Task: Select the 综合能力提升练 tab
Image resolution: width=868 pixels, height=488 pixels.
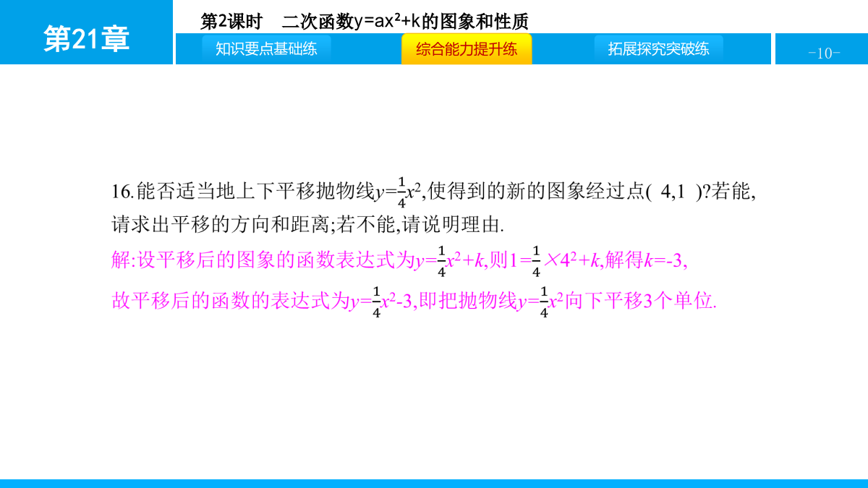Action: [467, 49]
